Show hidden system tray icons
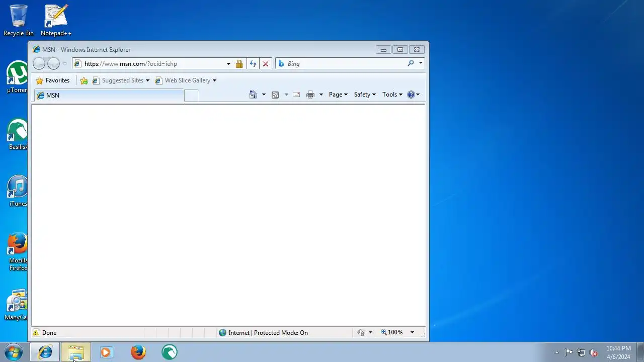 [x=556, y=352]
